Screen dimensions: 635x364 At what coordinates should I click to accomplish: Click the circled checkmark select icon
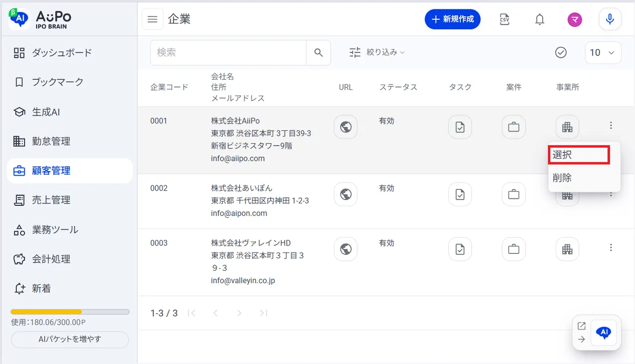[x=561, y=53]
